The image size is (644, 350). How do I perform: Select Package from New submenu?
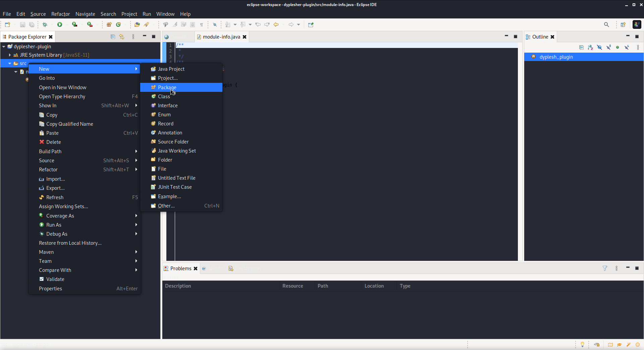point(181,87)
